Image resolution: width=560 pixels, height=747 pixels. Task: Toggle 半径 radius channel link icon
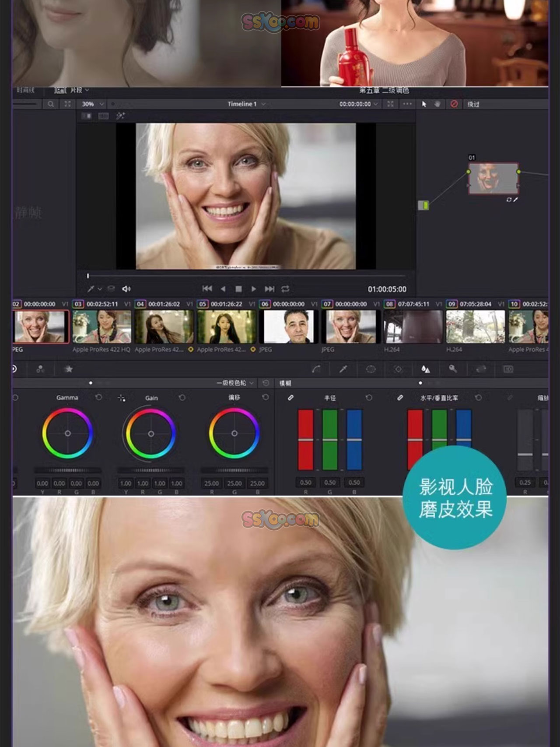(x=290, y=398)
